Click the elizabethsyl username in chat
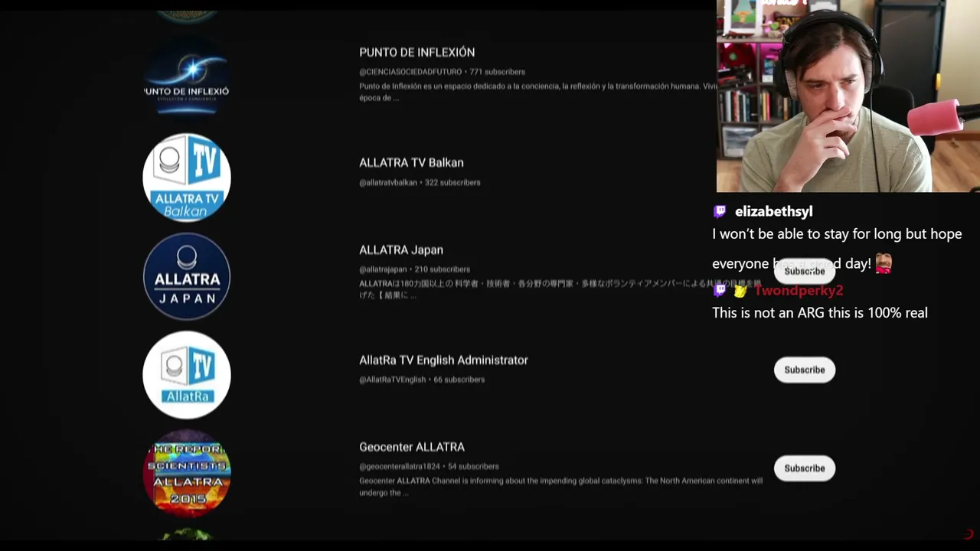Image resolution: width=980 pixels, height=551 pixels. click(773, 212)
